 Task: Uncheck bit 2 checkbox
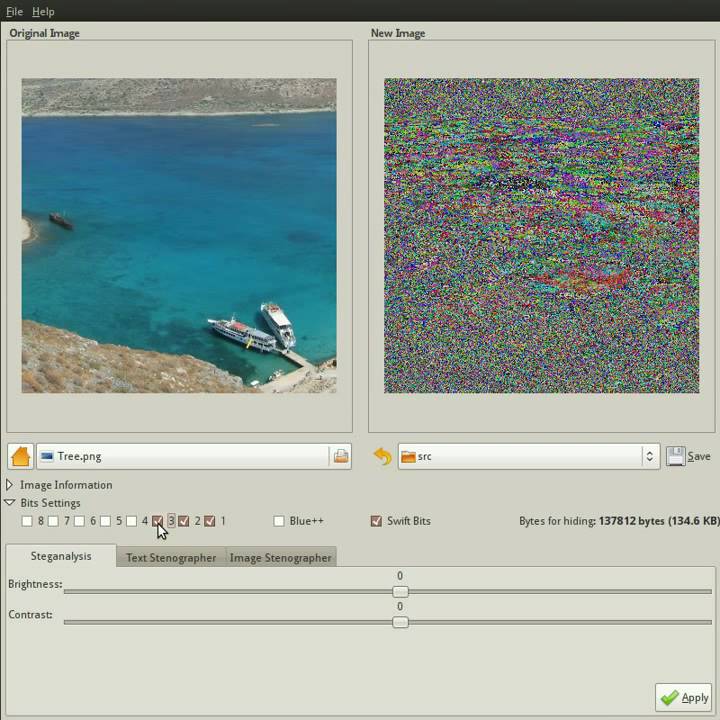184,521
